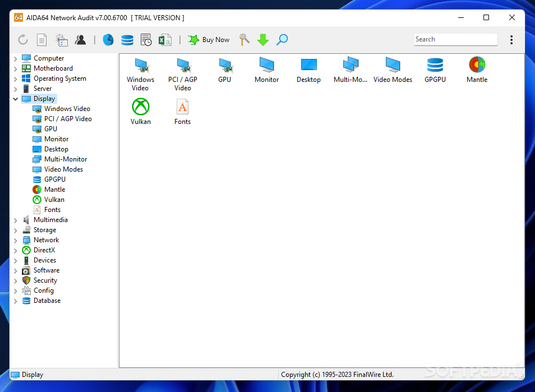
Task: Select Monitor in the Display tree
Action: 51,139
